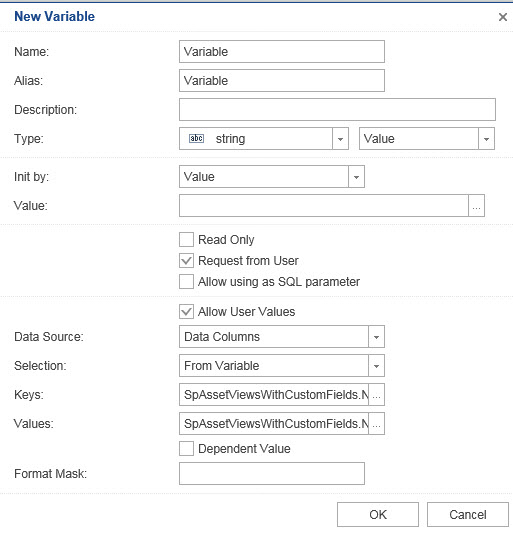Click the abc string type icon
Image resolution: width=513 pixels, height=538 pixels.
pyautogui.click(x=196, y=138)
